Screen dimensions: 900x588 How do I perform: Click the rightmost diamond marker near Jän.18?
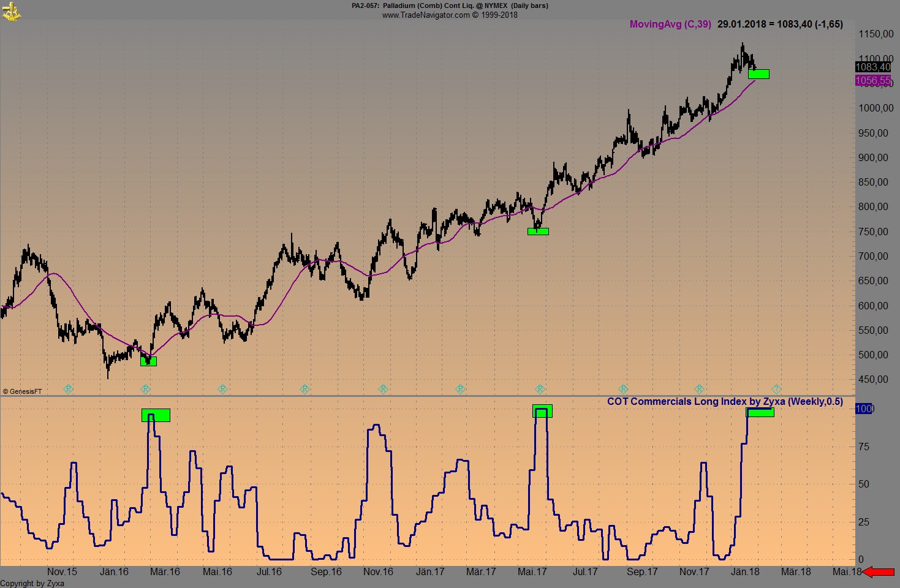776,389
